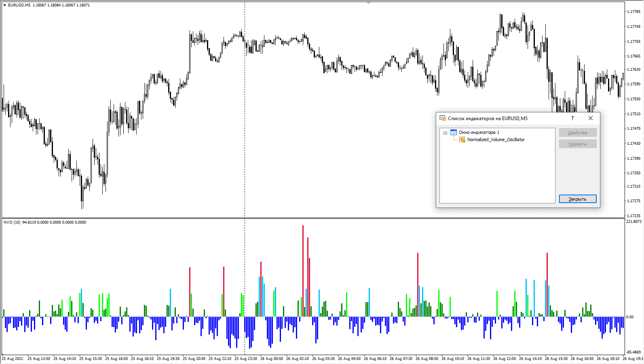Click the chart window icon beside Окно индикатора 1
The height and width of the screenshot is (364, 644).
tap(454, 133)
